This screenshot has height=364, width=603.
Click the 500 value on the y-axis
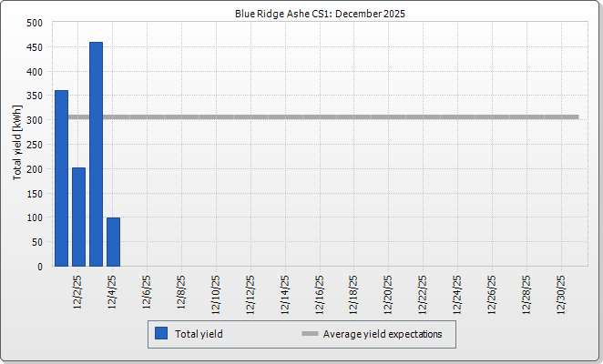point(35,22)
